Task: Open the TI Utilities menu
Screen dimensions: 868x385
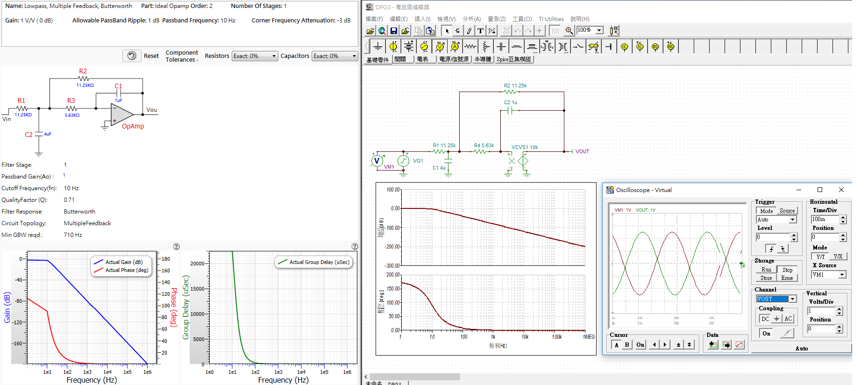Action: pyautogui.click(x=551, y=19)
